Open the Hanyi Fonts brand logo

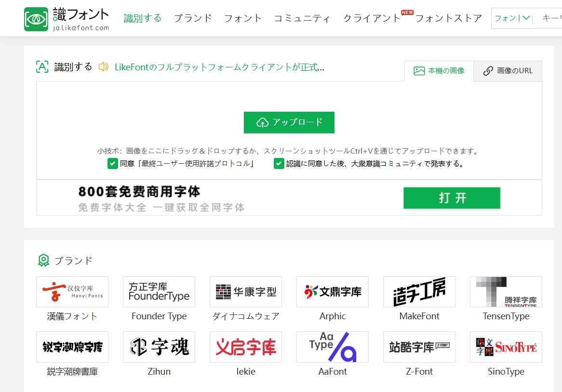[x=72, y=292]
